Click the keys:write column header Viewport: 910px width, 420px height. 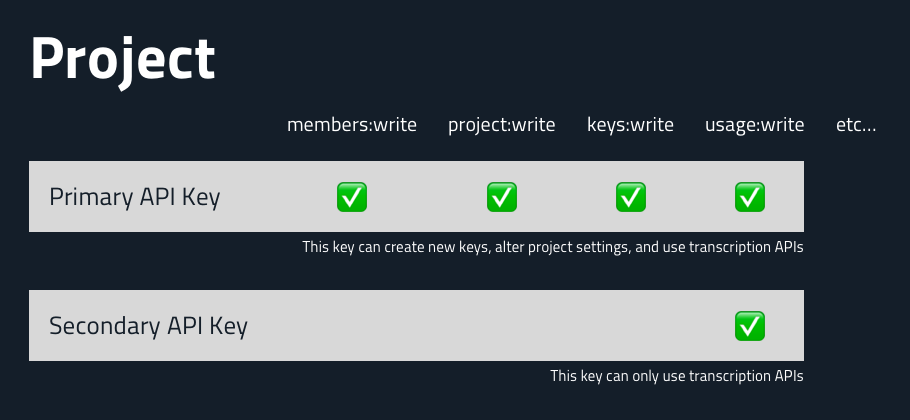(630, 125)
